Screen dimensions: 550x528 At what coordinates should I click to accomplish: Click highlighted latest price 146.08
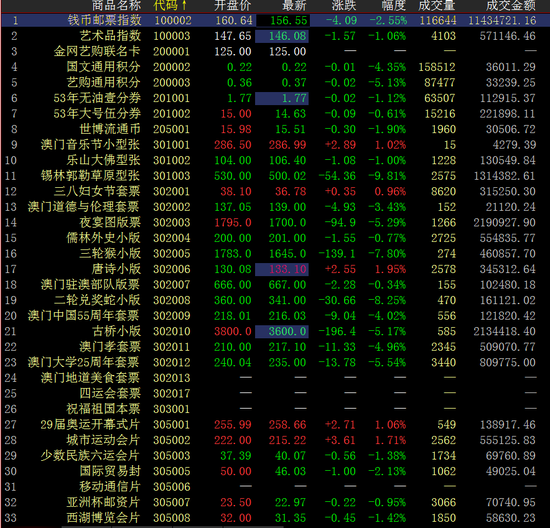(282, 36)
